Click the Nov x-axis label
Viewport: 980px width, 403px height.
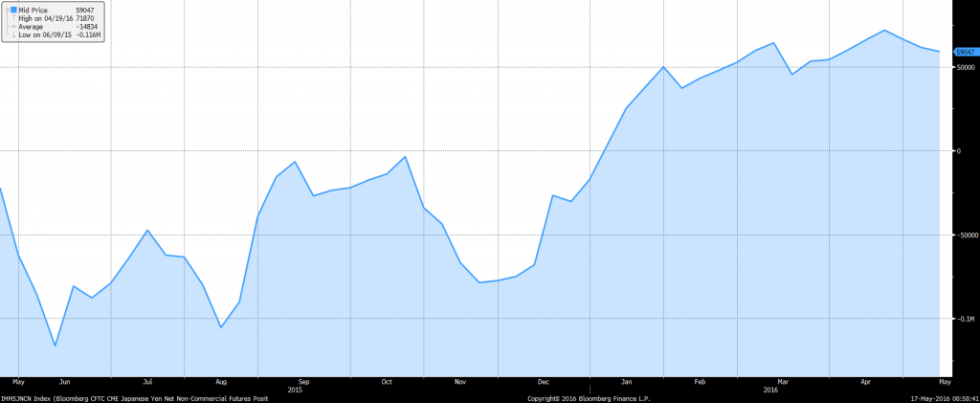coord(460,382)
